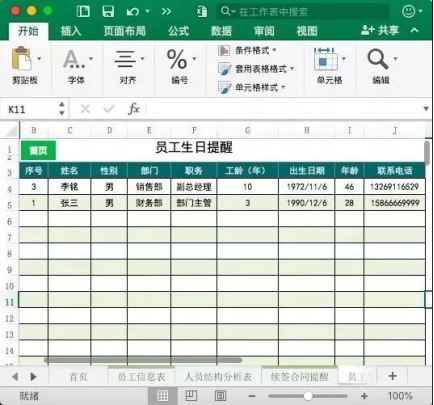Switch to 员工信息表 sheet tab
The image size is (434, 405).
tap(141, 377)
